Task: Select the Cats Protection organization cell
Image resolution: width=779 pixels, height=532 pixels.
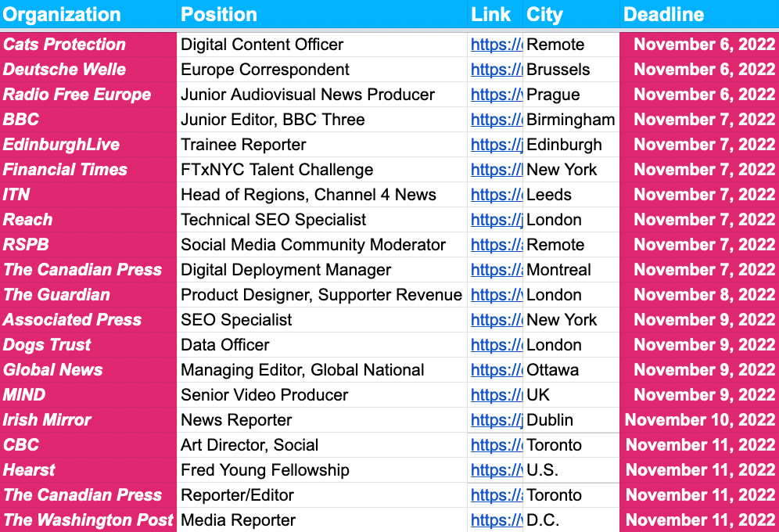Action: (88, 45)
